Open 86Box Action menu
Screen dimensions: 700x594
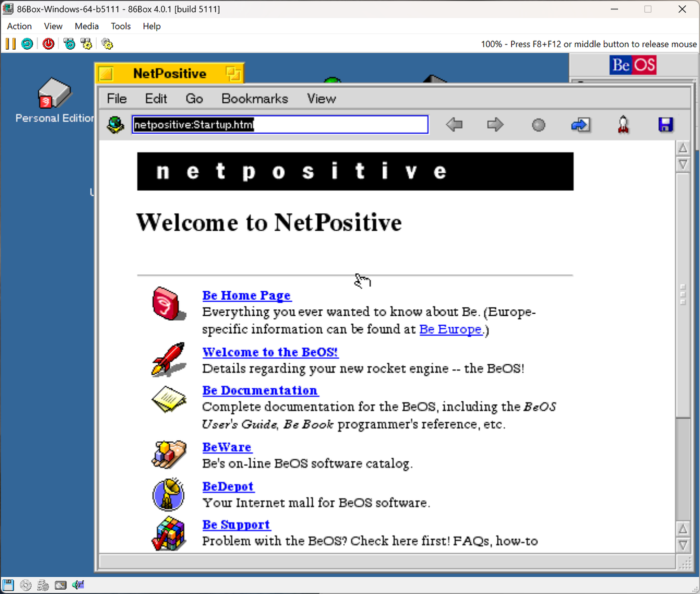click(x=19, y=26)
